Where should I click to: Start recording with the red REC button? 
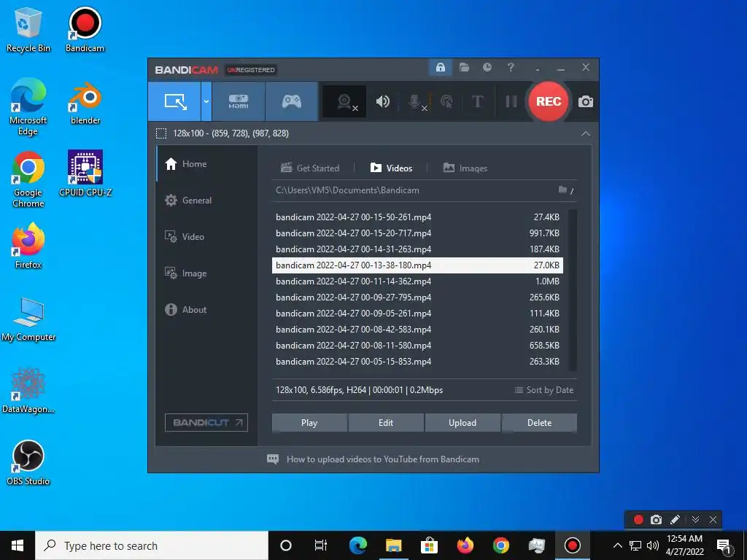pyautogui.click(x=549, y=101)
